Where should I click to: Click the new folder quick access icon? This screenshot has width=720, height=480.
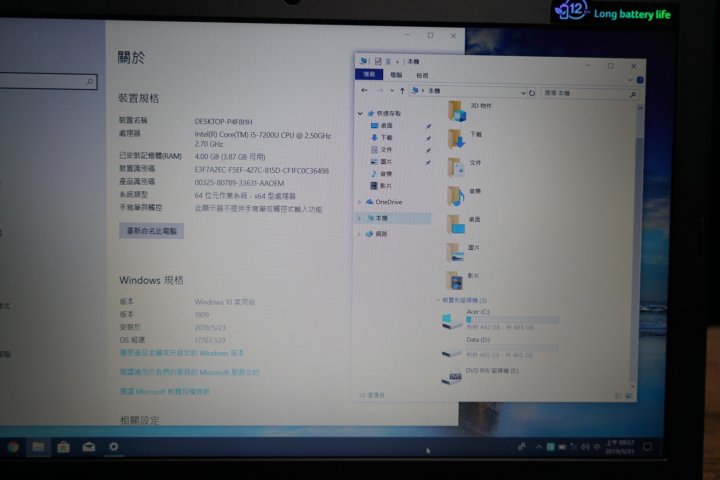[x=388, y=61]
